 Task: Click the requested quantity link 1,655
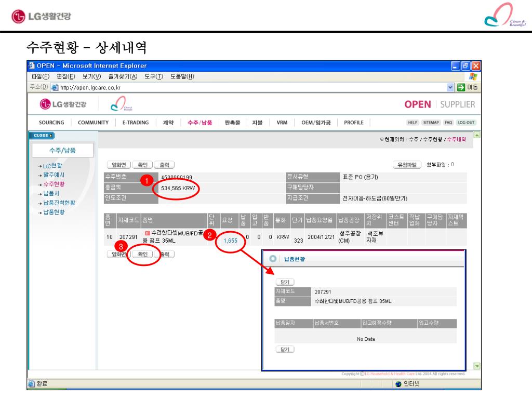(x=230, y=241)
